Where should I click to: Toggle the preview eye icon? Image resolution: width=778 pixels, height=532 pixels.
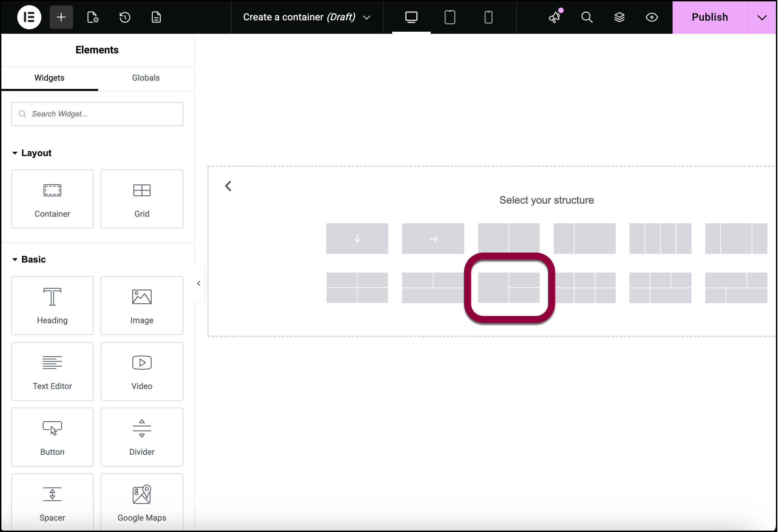[652, 17]
